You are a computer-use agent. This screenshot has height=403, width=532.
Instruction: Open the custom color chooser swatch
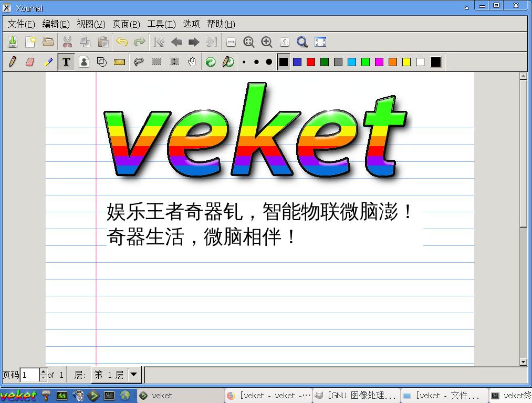click(x=436, y=62)
